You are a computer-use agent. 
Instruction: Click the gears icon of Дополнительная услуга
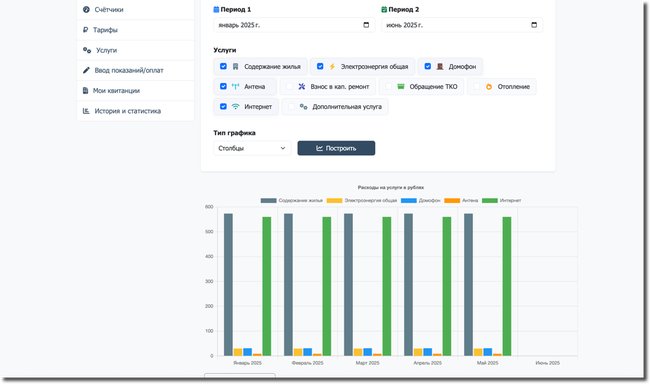[x=303, y=107]
